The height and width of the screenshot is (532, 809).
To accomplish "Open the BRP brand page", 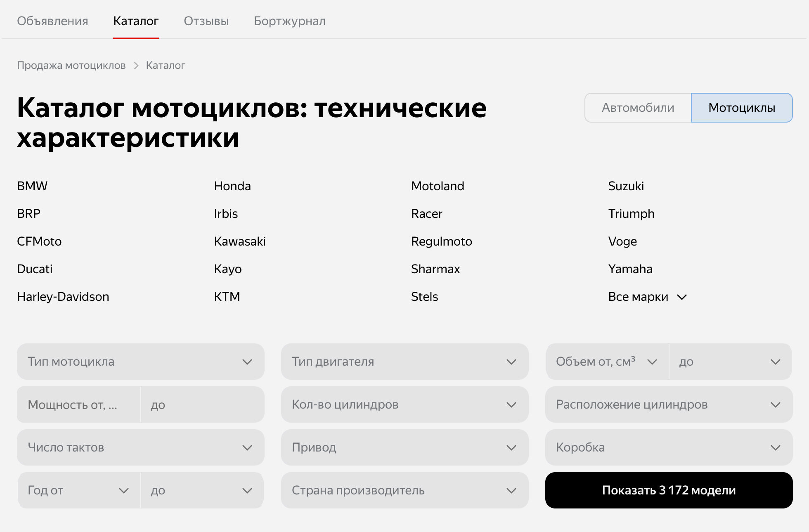I will pos(29,214).
